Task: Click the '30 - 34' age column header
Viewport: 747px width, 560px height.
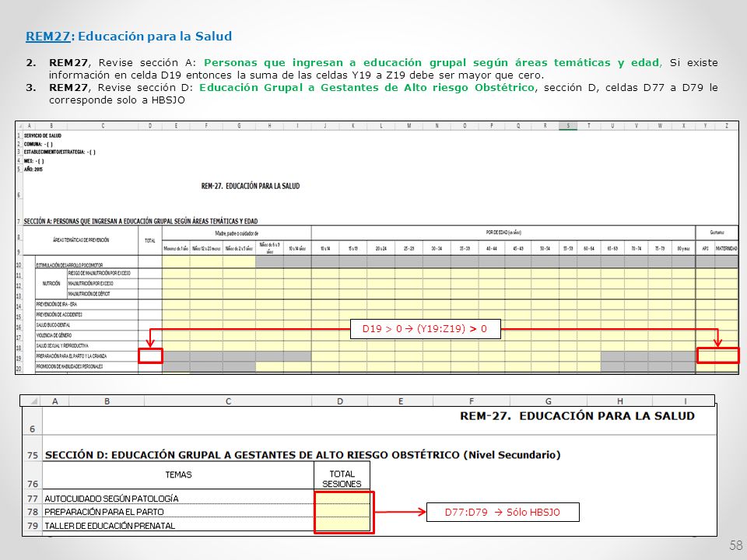Action: pos(437,248)
